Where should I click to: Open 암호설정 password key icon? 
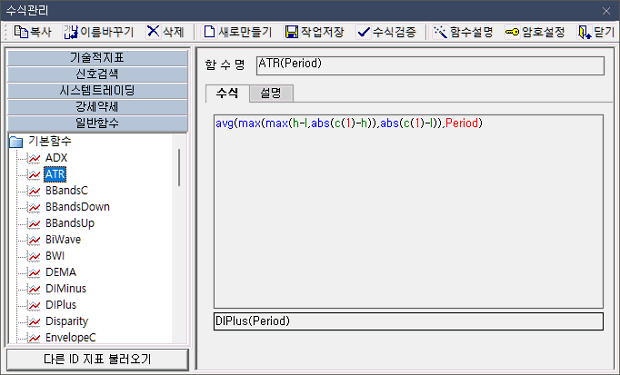[x=512, y=32]
